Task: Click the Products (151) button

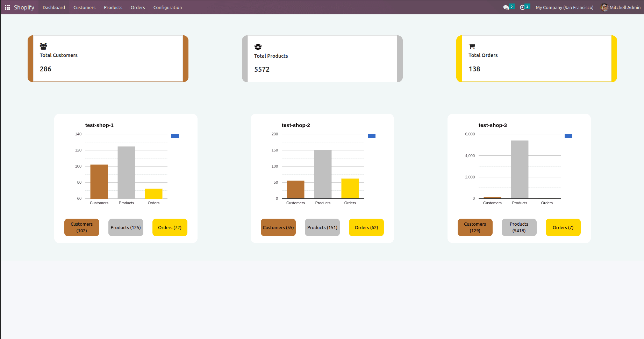Action: (322, 227)
